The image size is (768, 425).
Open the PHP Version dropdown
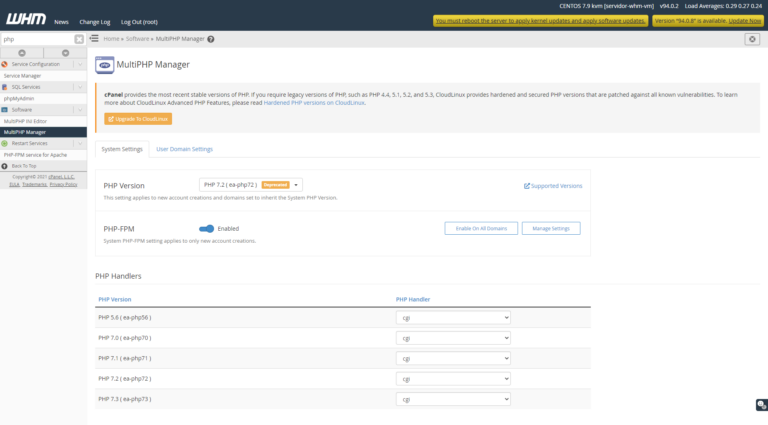click(x=251, y=185)
